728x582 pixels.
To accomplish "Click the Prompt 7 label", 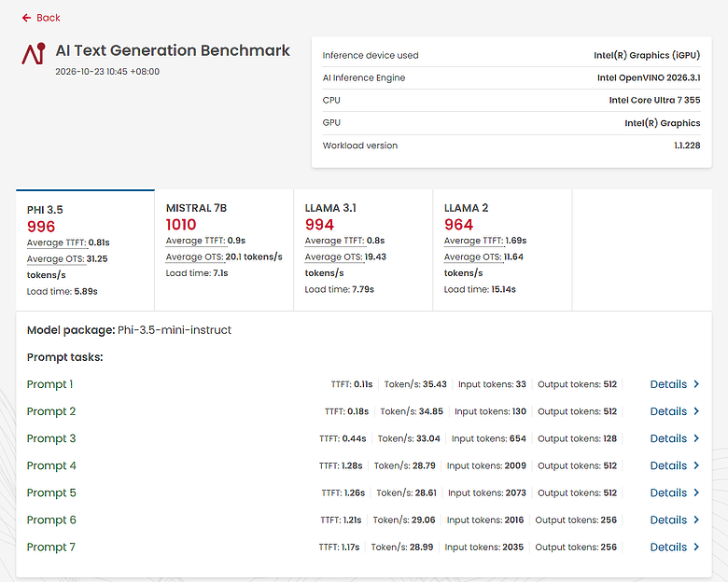I will 51,547.
